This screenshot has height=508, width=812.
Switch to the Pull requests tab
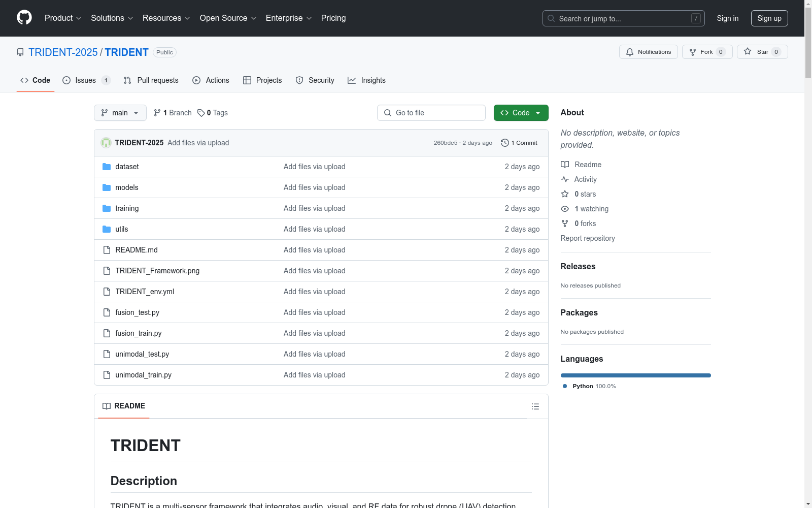point(151,80)
